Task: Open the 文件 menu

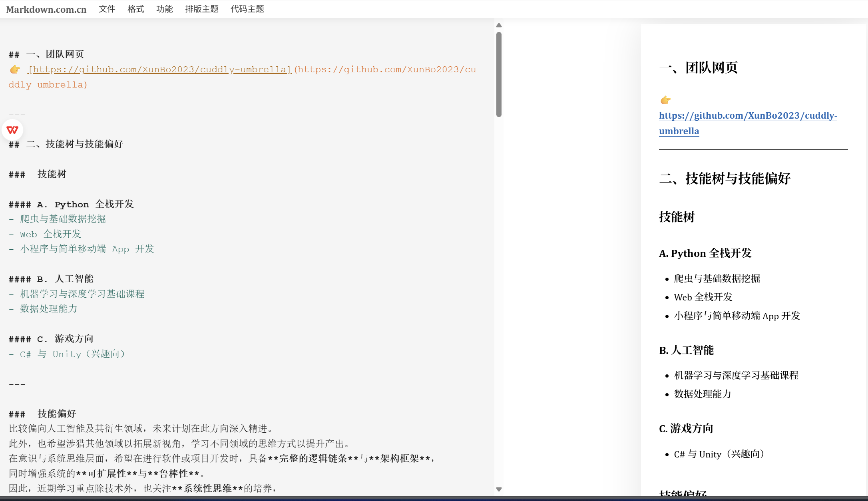Action: [107, 9]
